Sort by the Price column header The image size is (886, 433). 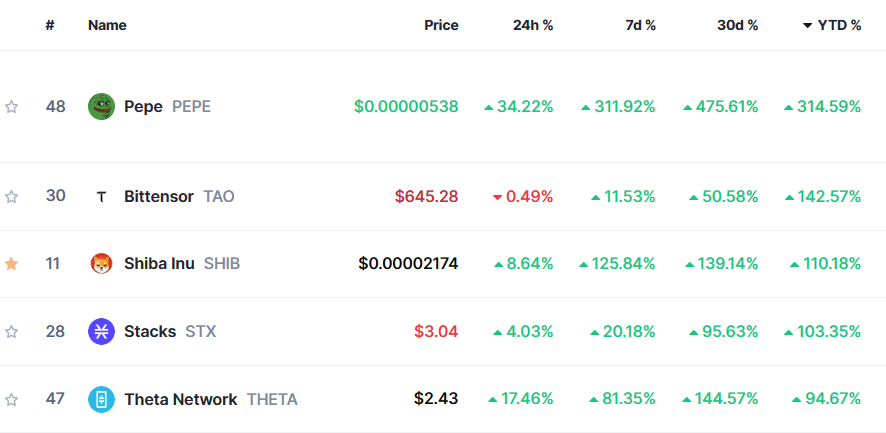[x=441, y=25]
